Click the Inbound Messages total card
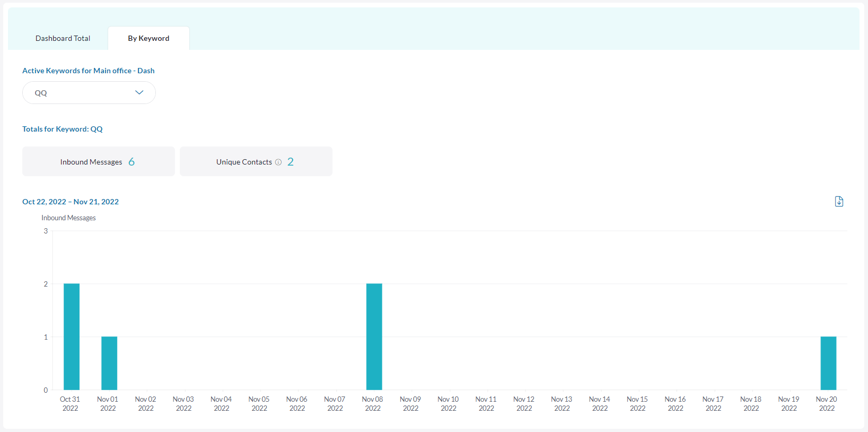This screenshot has height=432, width=868. coord(98,161)
